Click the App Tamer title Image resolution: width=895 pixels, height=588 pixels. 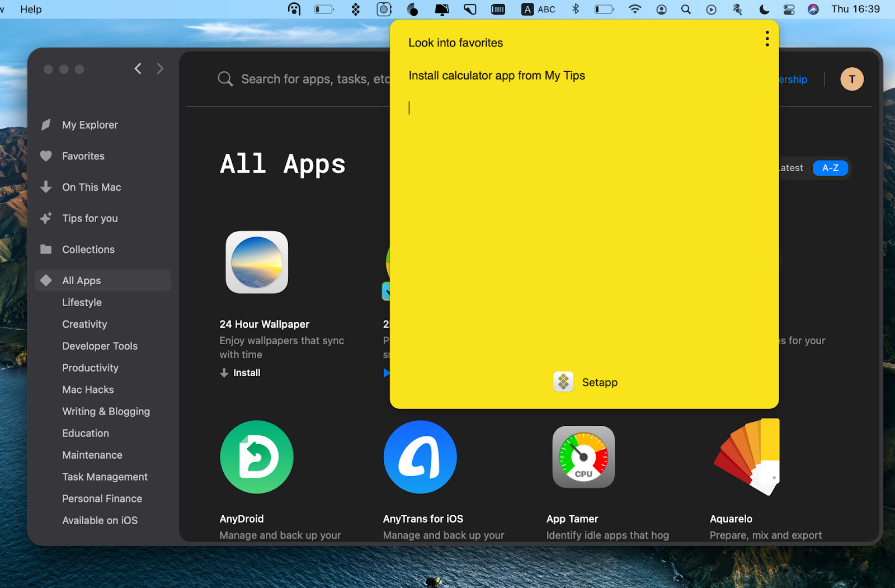[572, 519]
